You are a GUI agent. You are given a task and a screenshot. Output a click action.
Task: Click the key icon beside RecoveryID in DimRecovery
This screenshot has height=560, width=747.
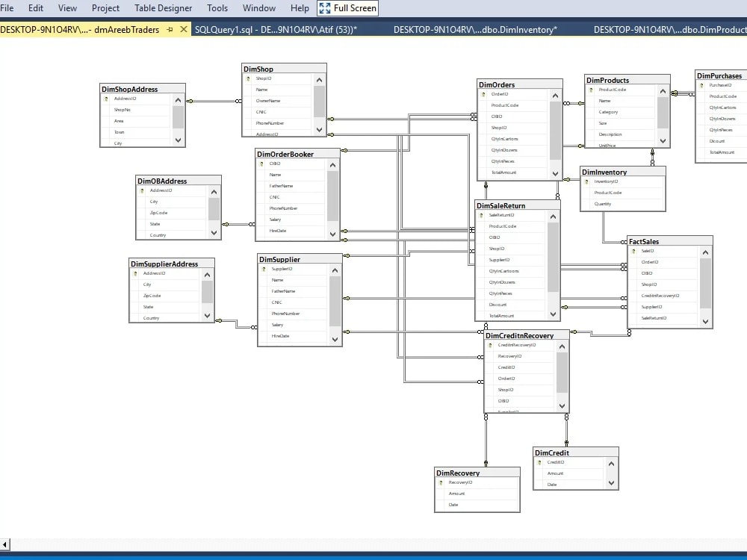(x=441, y=482)
